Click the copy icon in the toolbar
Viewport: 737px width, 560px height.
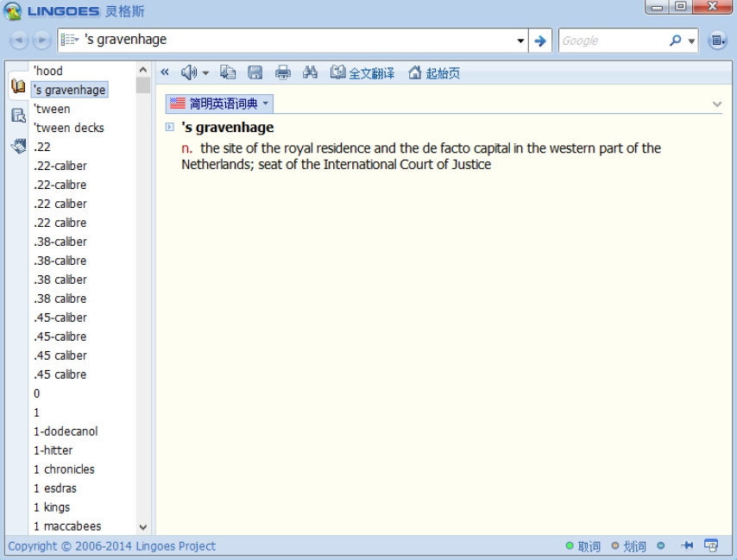click(228, 73)
